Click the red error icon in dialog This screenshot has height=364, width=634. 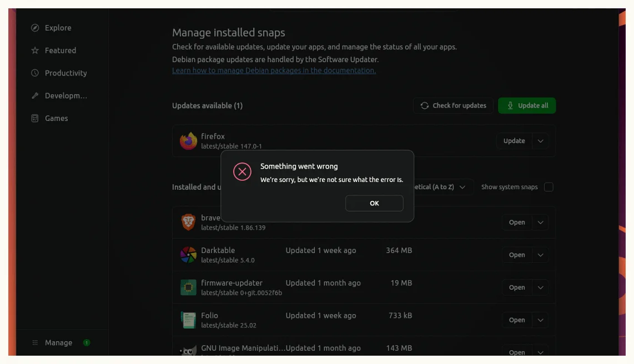click(242, 172)
